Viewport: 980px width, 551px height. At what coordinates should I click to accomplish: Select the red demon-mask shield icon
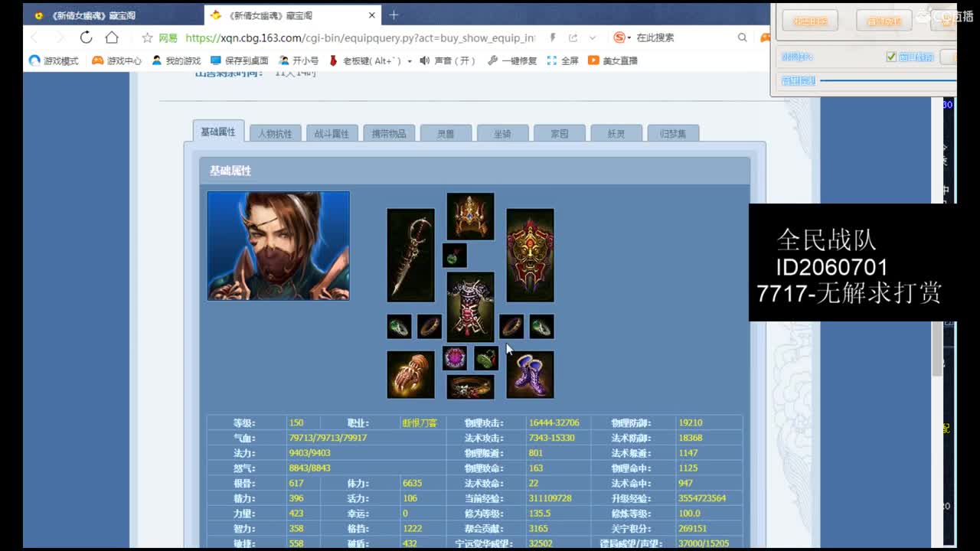(x=530, y=255)
